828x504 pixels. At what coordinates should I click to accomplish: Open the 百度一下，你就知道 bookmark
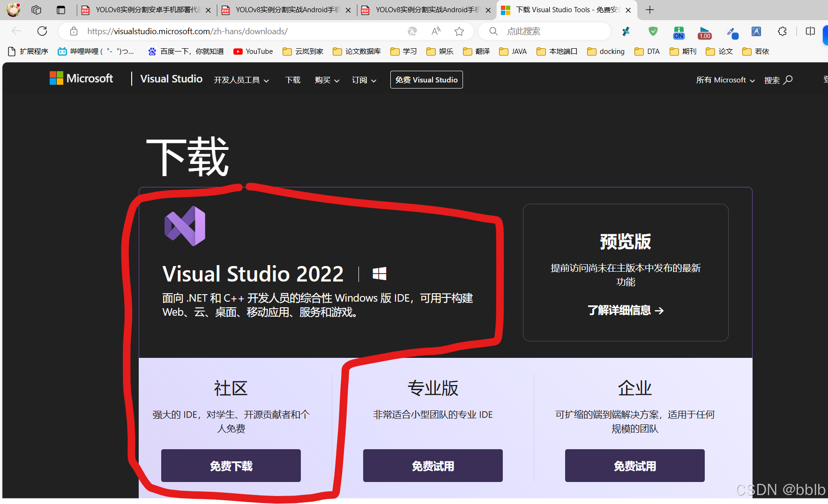click(186, 52)
